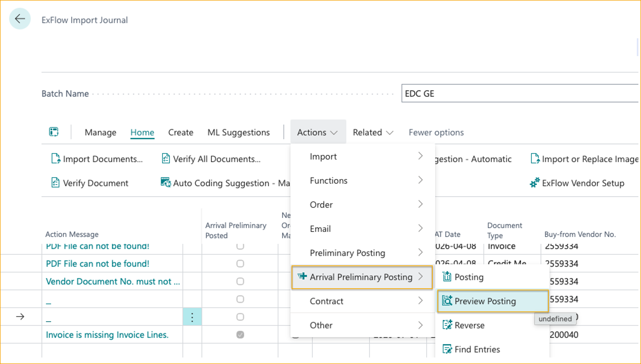Expand the Preliminary Posting submenu chevron
The height and width of the screenshot is (364, 641).
(x=420, y=252)
